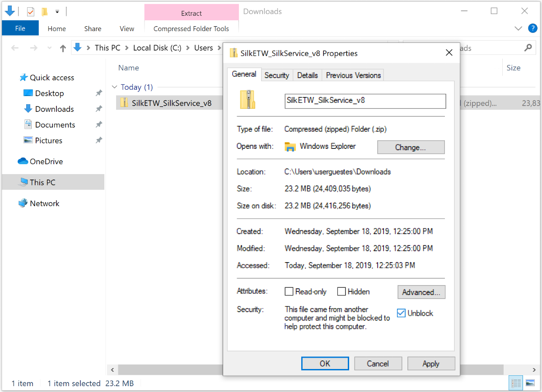Click Users breadcrumb in address bar

click(203, 48)
